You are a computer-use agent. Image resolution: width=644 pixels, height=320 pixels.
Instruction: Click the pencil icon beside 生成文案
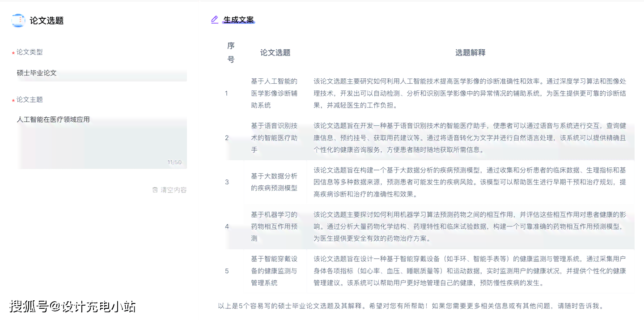point(215,20)
